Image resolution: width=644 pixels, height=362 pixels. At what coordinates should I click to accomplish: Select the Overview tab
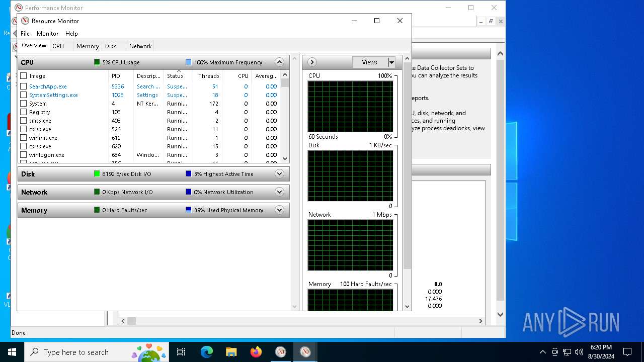(x=34, y=45)
